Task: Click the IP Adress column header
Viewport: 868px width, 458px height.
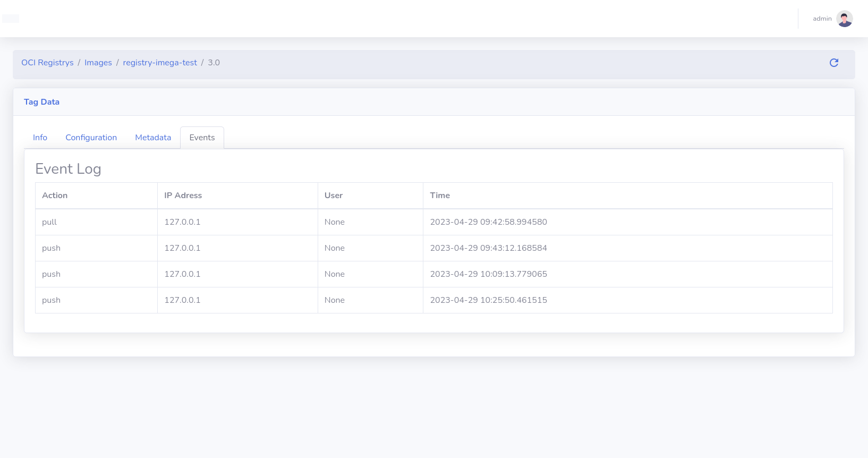Action: click(x=183, y=196)
